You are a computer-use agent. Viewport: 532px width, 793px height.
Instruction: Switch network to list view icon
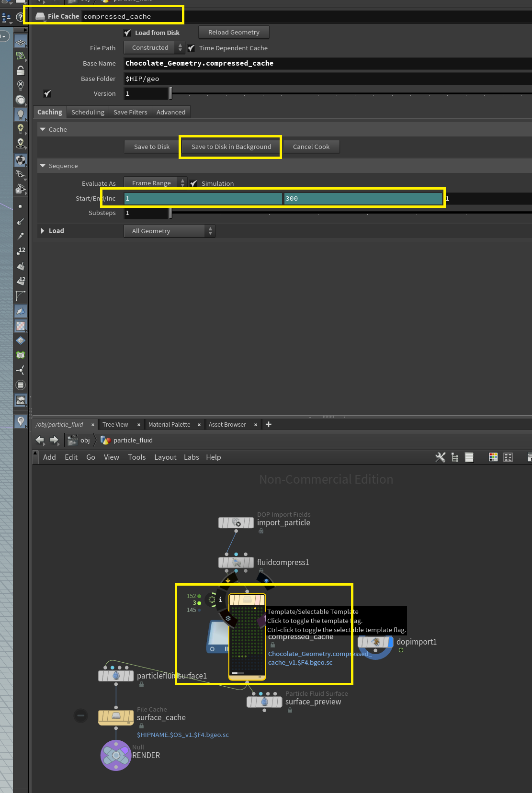click(x=469, y=457)
